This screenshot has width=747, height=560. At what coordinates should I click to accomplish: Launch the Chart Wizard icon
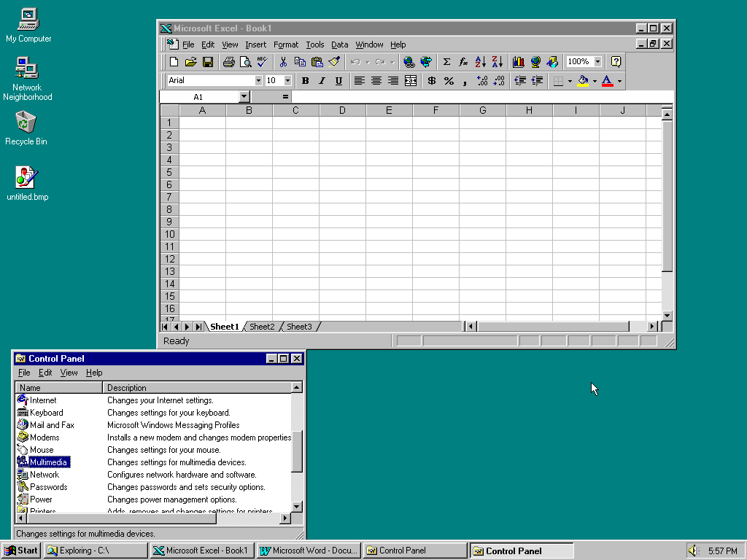pos(519,62)
